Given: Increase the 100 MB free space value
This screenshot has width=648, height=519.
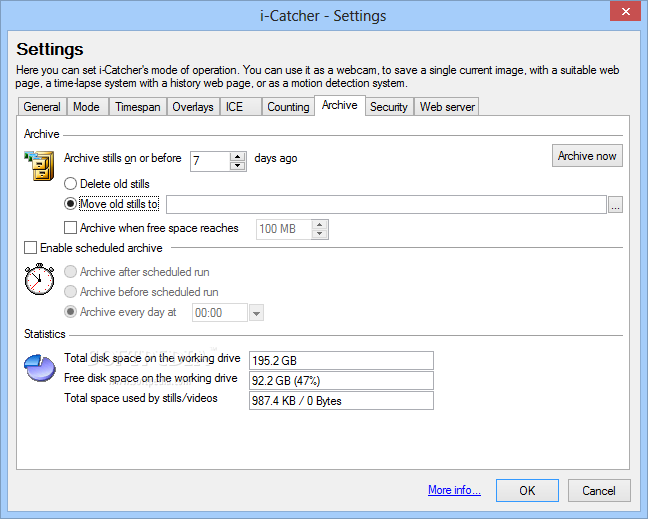Looking at the screenshot, I should pos(319,225).
